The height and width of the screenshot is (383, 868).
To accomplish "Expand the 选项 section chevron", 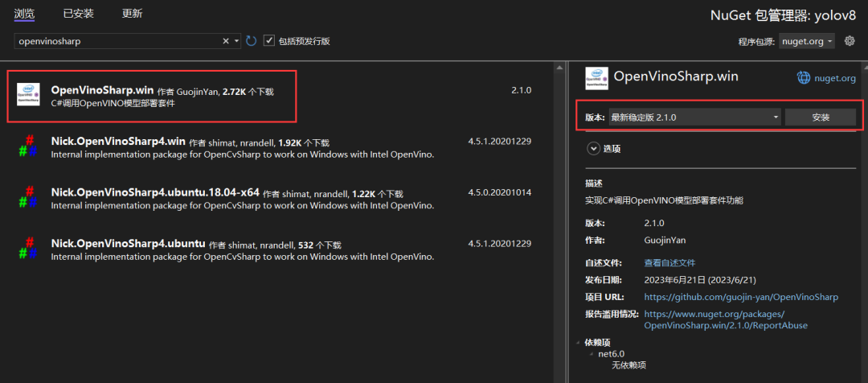I will (x=594, y=149).
